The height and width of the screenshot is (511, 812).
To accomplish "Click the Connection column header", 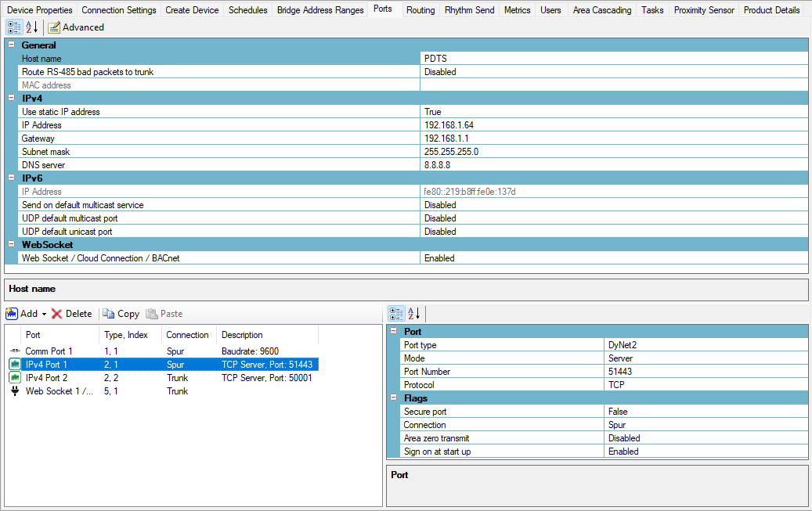I will tap(187, 335).
